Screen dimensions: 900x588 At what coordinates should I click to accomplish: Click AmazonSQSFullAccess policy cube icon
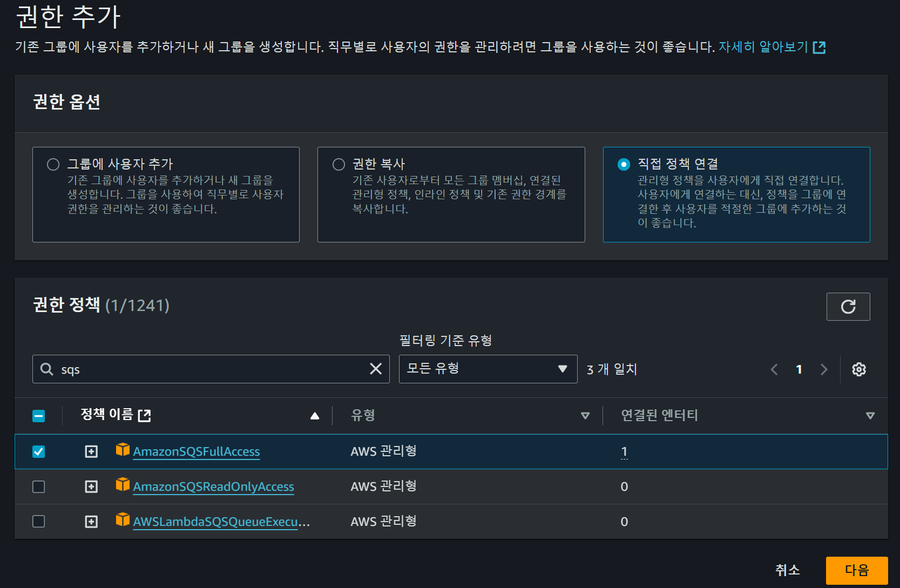[x=123, y=449]
